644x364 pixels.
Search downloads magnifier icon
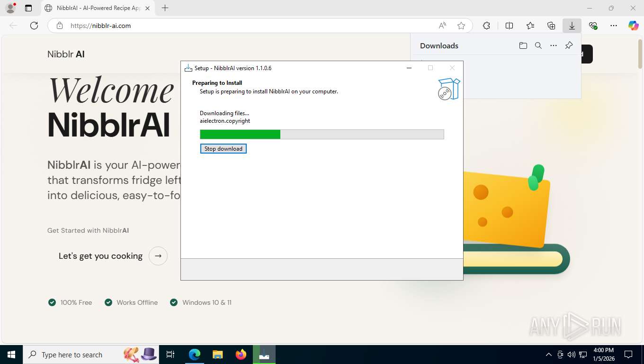538,45
